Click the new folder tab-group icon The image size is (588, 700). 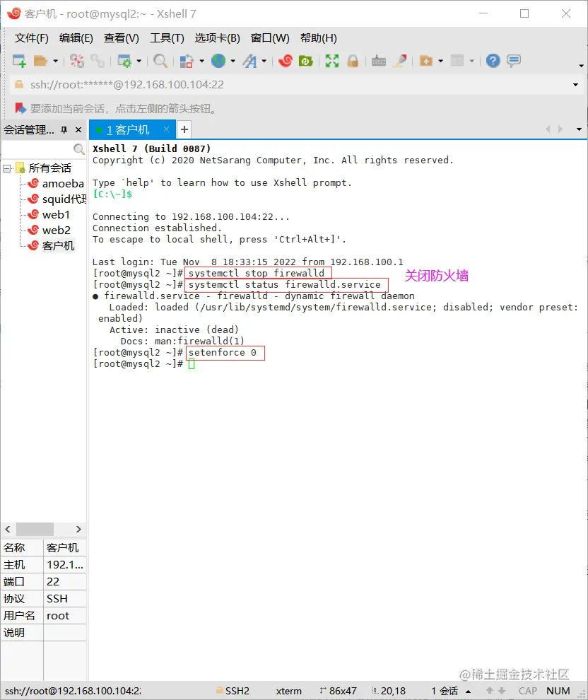pyautogui.click(x=426, y=61)
